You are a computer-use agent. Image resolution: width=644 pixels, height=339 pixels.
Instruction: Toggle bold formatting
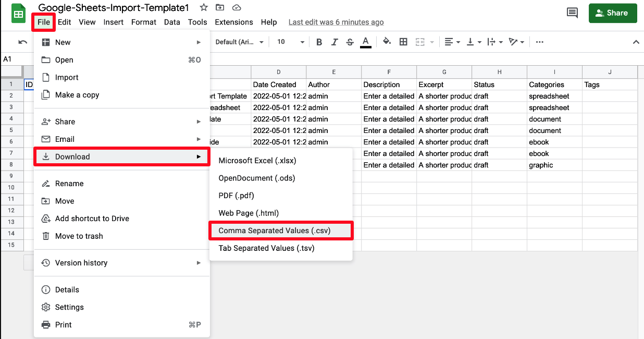(319, 42)
